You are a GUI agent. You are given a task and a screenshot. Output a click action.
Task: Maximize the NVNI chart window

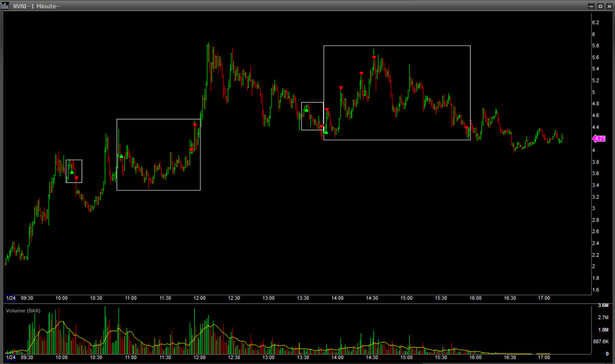(x=600, y=6)
